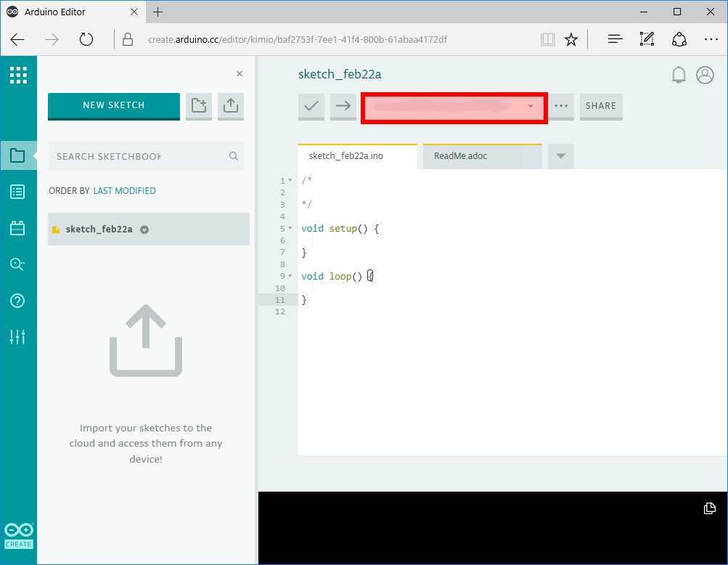
Task: Make a web note
Action: click(x=647, y=39)
